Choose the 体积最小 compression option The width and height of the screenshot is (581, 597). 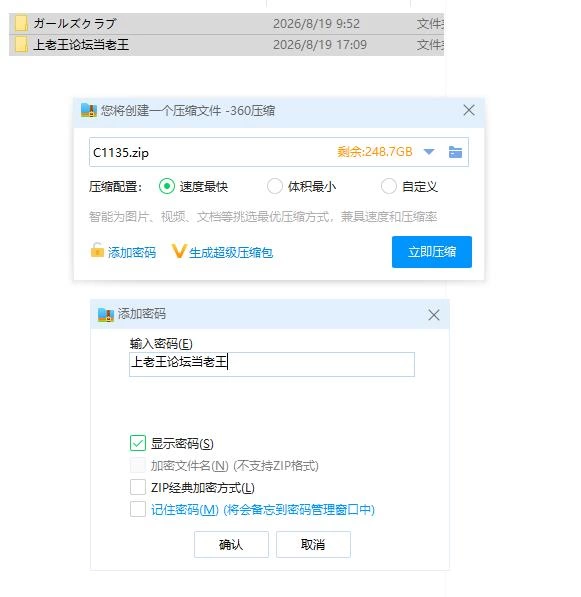(x=275, y=187)
